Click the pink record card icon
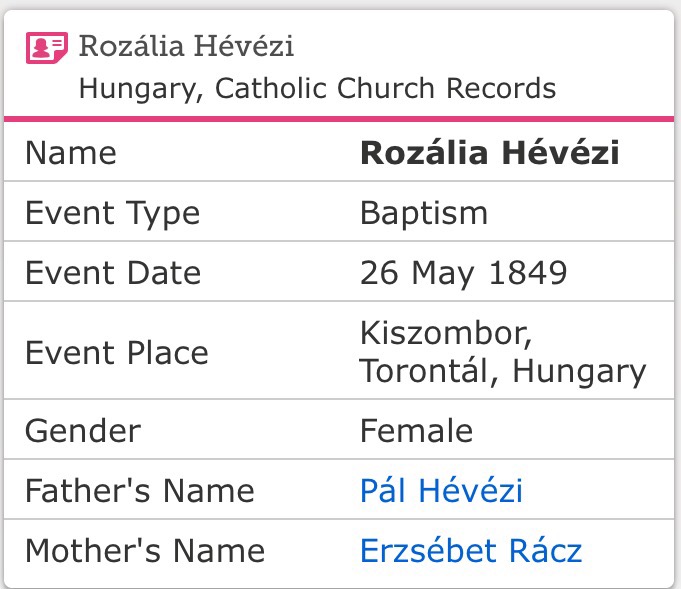Image resolution: width=681 pixels, height=589 pixels. tap(45, 48)
